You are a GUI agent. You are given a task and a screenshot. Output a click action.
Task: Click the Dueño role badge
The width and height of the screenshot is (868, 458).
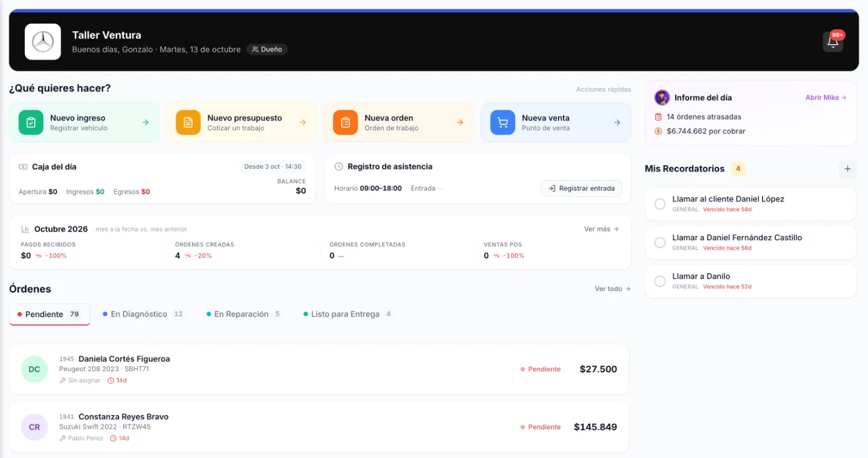point(267,50)
